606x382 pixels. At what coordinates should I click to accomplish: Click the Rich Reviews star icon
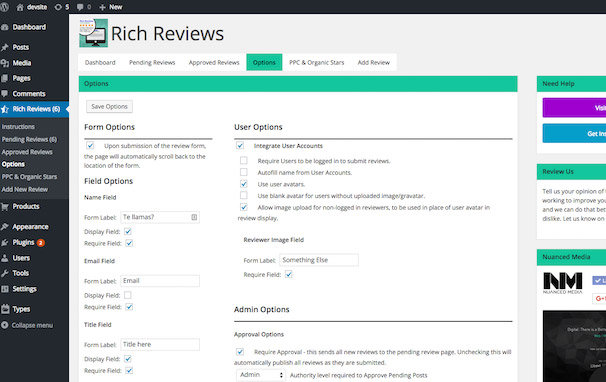5,109
